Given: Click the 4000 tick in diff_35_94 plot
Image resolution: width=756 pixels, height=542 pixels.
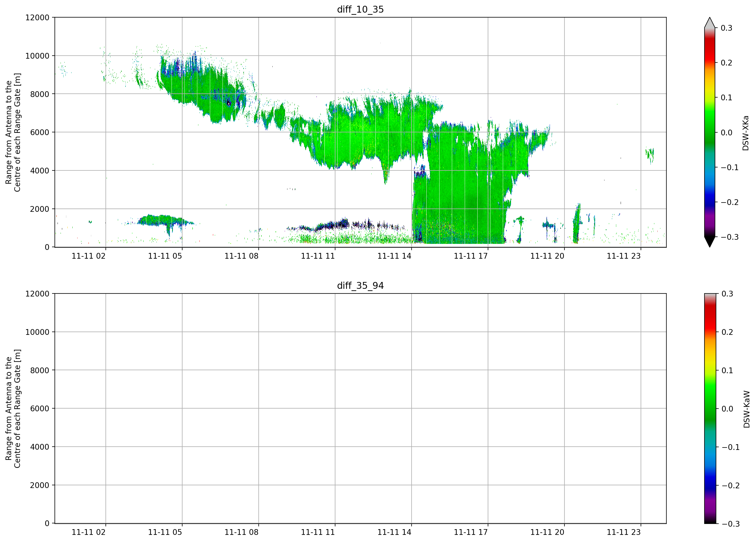Looking at the screenshot, I should click(40, 447).
